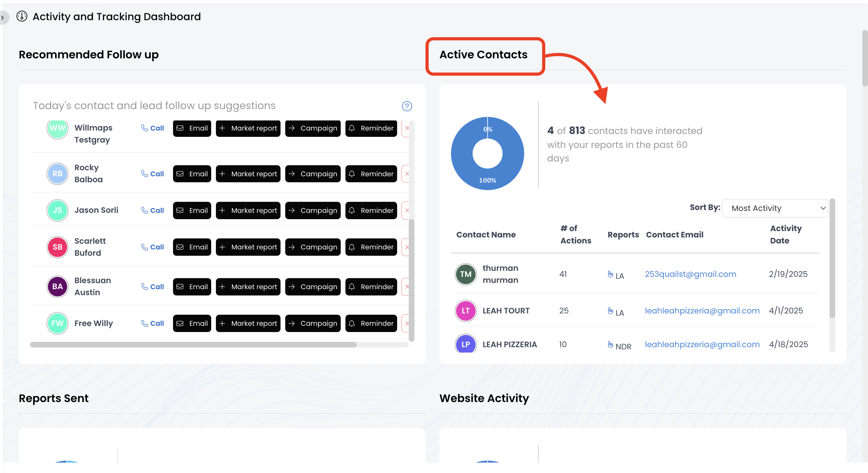Click the follow-up list horizontal scrollbar

tap(193, 345)
